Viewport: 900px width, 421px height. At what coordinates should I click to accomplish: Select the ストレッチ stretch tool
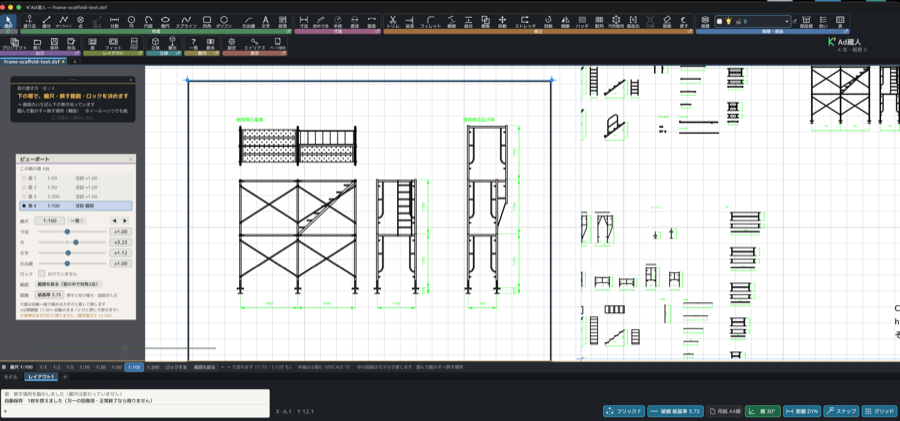point(525,21)
